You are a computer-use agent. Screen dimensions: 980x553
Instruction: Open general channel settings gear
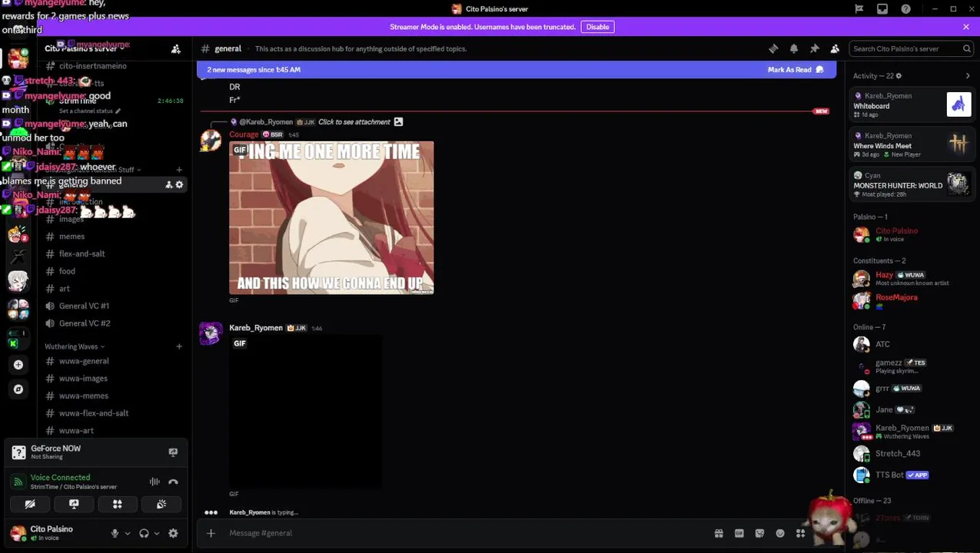click(x=180, y=184)
